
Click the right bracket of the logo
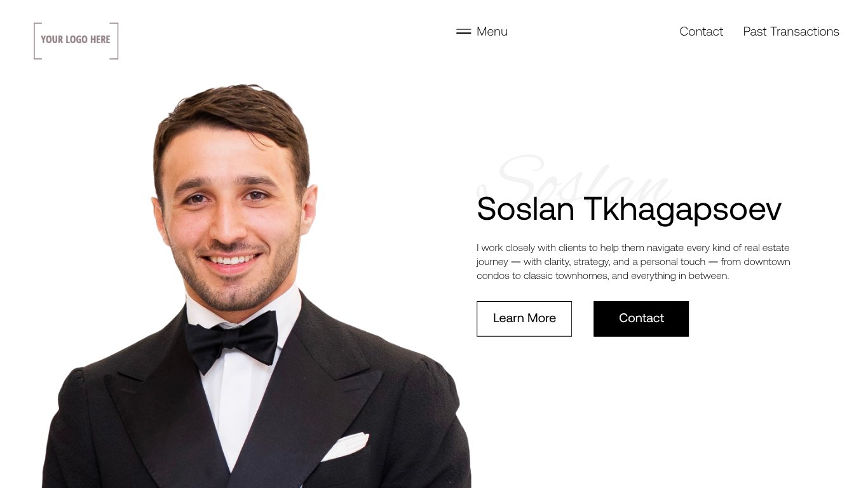114,41
